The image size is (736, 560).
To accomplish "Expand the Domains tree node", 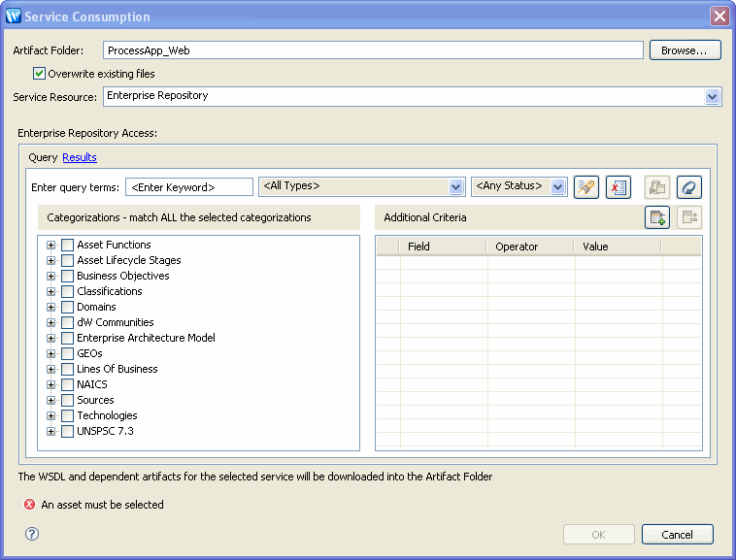I will pos(50,307).
